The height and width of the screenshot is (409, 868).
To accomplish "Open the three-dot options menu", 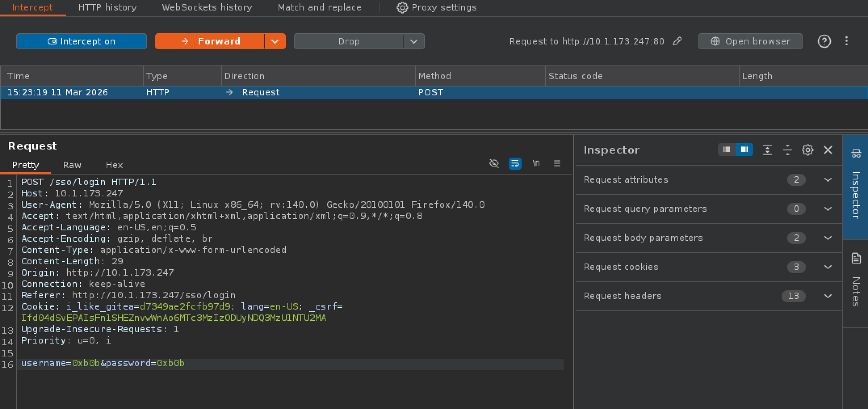I will point(847,41).
